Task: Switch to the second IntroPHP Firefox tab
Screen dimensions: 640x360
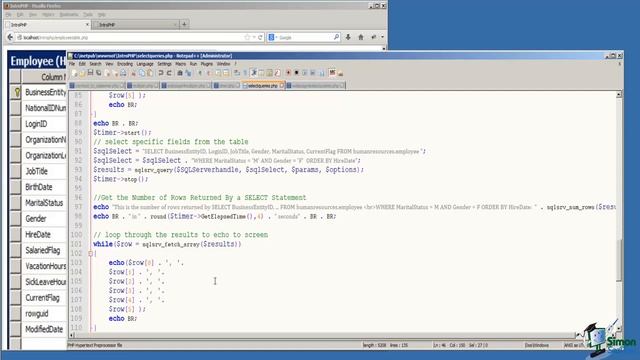Action: point(135,24)
